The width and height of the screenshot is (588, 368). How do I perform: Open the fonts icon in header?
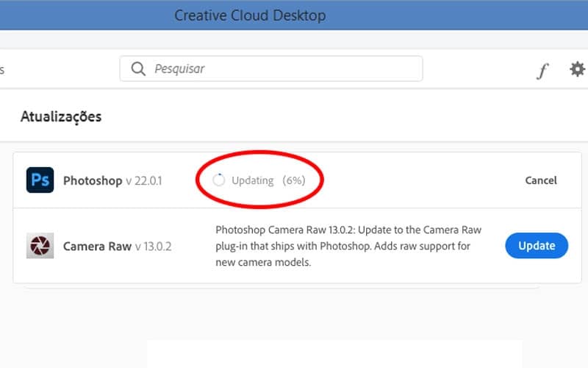tap(542, 70)
